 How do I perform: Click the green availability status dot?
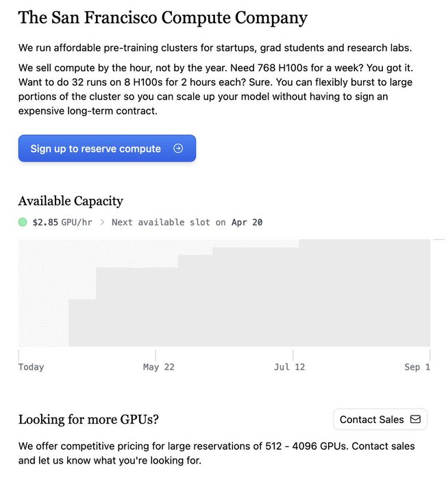pos(23,222)
